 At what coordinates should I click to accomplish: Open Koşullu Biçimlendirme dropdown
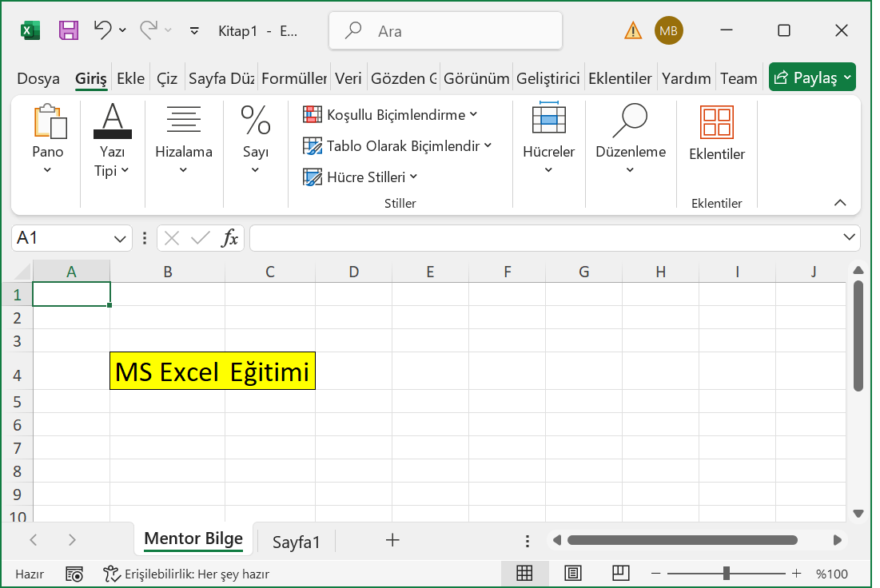[391, 114]
